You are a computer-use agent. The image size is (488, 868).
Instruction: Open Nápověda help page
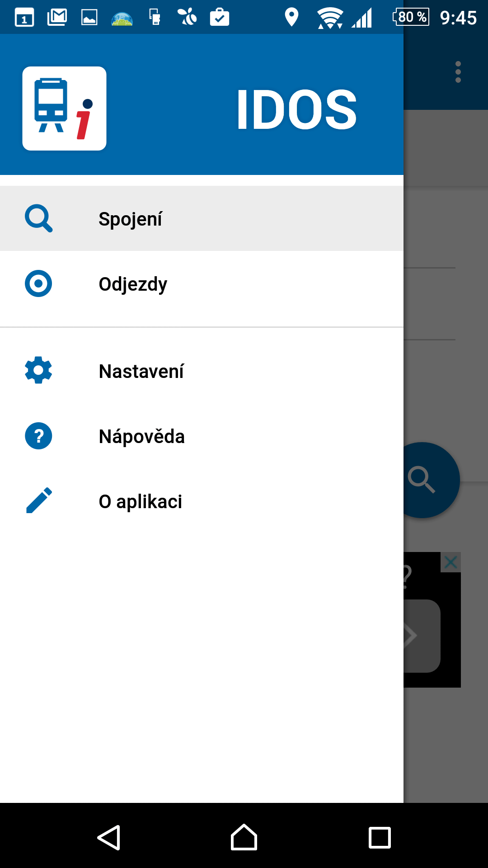(202, 436)
